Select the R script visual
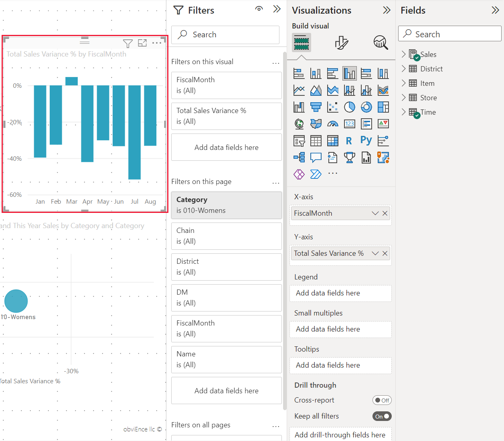 349,141
